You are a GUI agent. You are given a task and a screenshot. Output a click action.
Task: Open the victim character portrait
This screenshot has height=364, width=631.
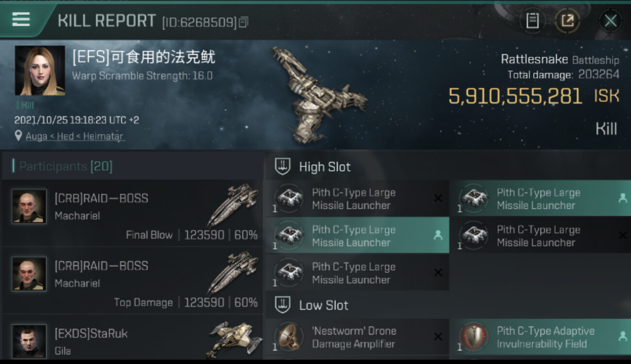40,70
